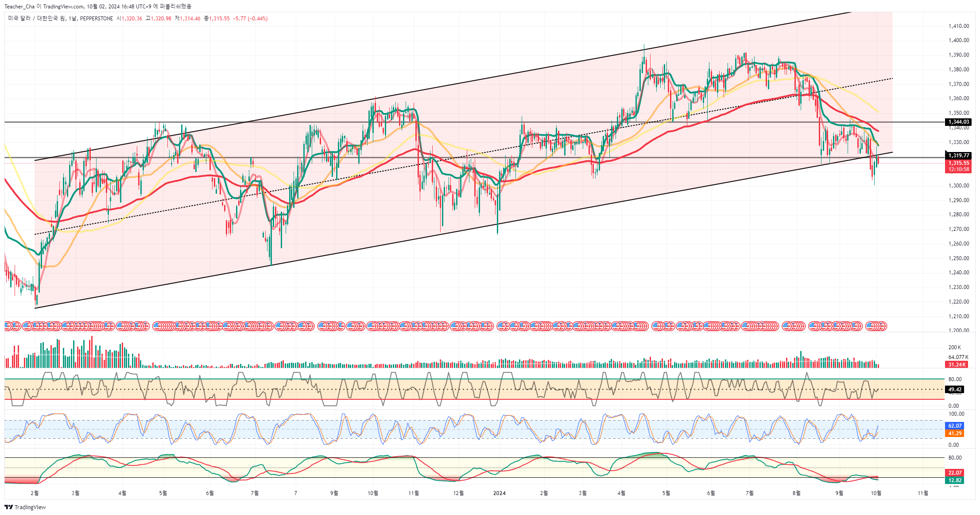Click the orange stochastic value tag 41.29
Image resolution: width=980 pixels, height=515 pixels.
(x=955, y=433)
